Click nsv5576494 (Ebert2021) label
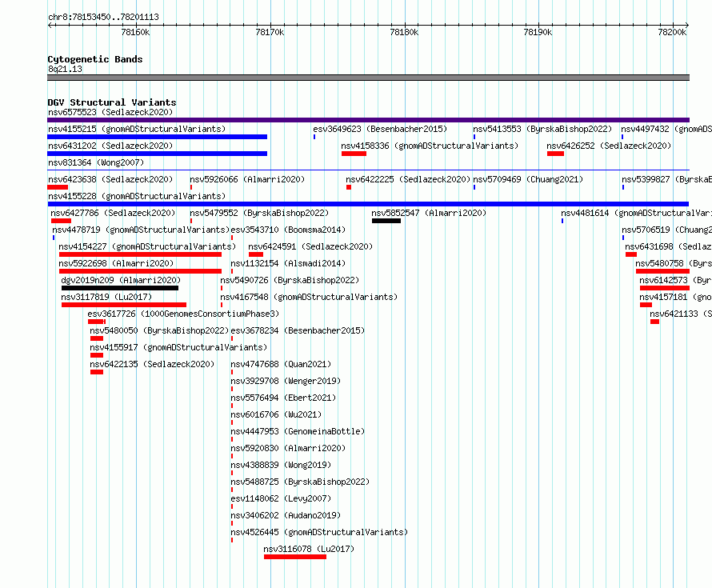 (283, 398)
